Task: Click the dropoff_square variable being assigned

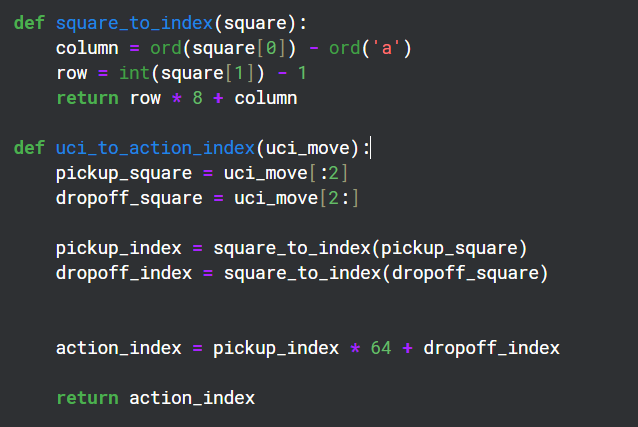Action: click(x=129, y=198)
